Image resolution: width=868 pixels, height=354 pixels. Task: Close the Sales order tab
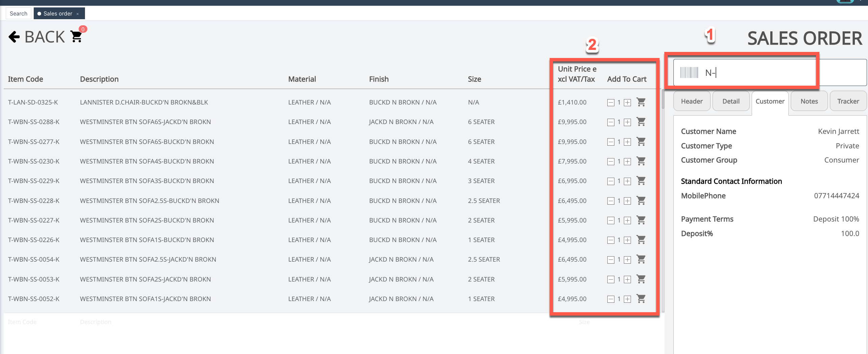coord(78,14)
